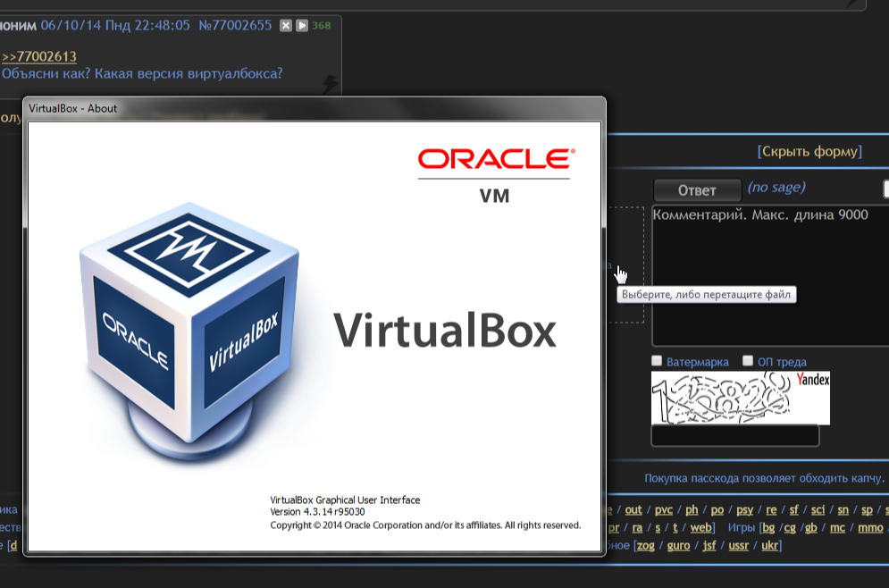Image resolution: width=889 pixels, height=588 pixels.
Task: Open the ra board link
Action: [637, 528]
